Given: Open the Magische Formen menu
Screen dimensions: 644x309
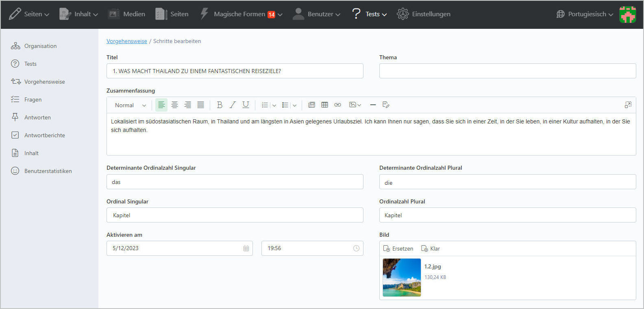Looking at the screenshot, I should point(241,14).
